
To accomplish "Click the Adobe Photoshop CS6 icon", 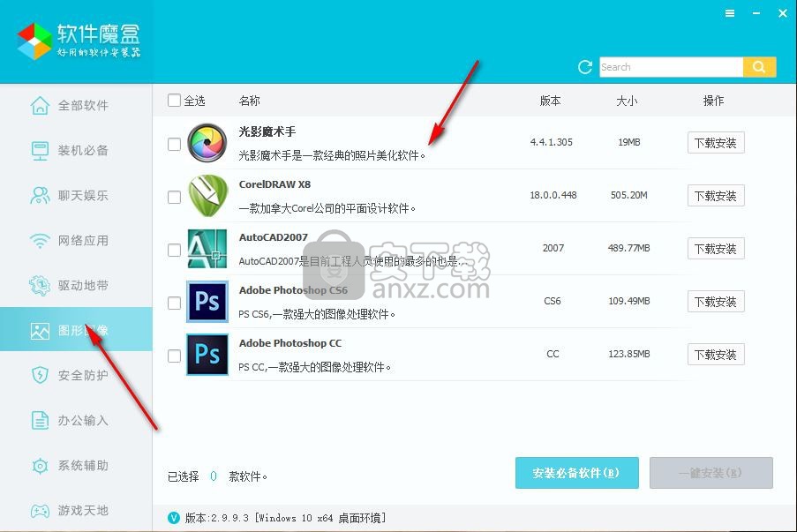I will point(207,302).
